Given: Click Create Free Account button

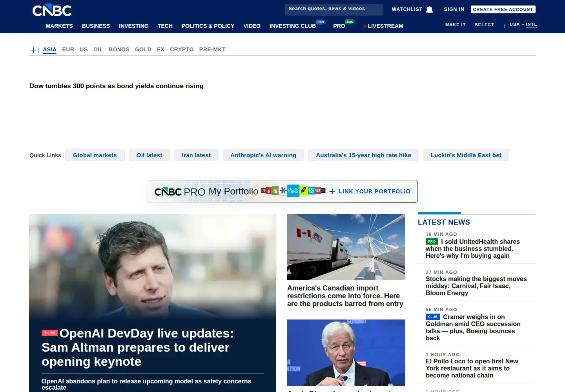Looking at the screenshot, I should [503, 9].
